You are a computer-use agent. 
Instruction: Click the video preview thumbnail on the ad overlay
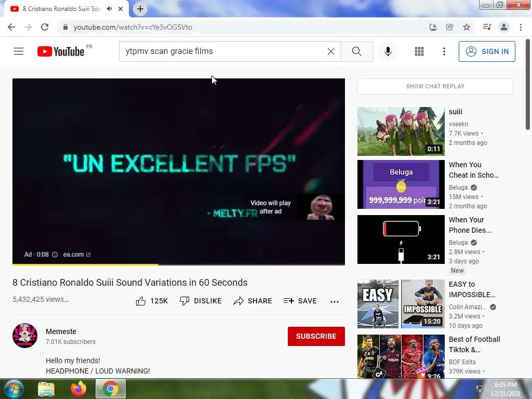tap(321, 207)
